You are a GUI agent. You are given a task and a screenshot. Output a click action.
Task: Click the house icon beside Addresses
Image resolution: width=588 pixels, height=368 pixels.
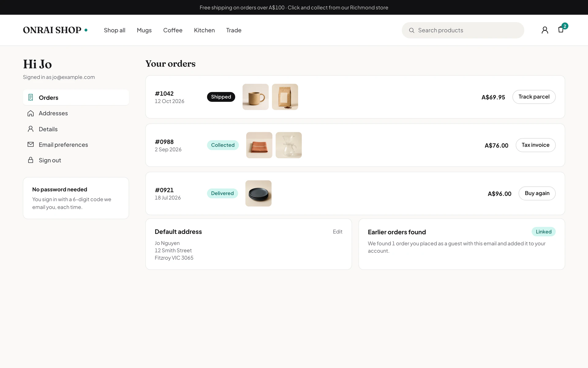(31, 113)
